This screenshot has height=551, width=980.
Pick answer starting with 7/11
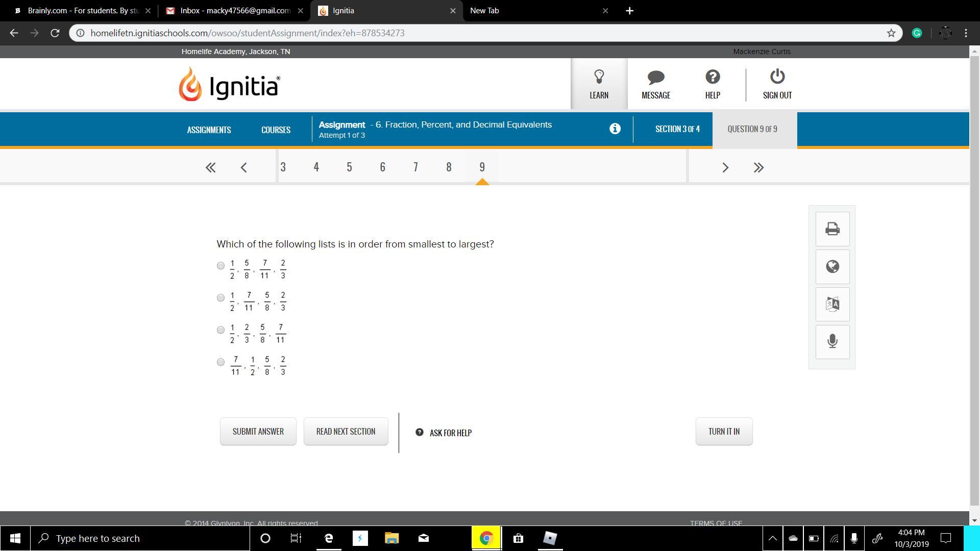coord(220,362)
